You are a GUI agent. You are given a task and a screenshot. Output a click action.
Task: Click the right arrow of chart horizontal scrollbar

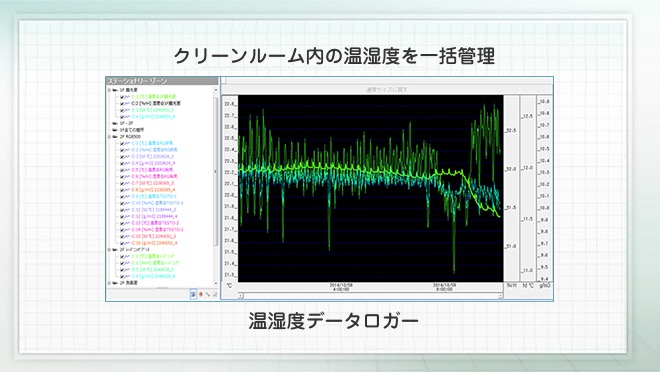(x=500, y=296)
